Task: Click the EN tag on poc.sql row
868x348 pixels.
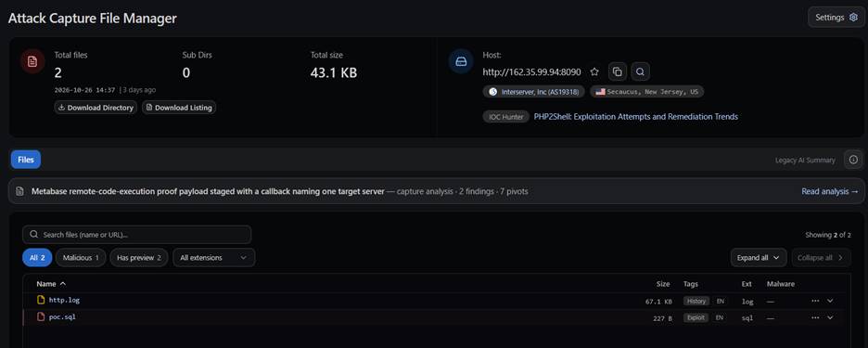Action: click(x=719, y=318)
